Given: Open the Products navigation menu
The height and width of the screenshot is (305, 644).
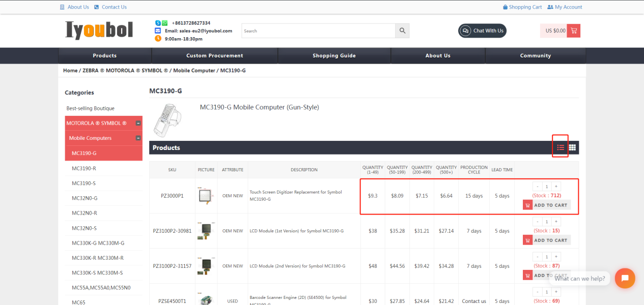Looking at the screenshot, I should click(104, 56).
